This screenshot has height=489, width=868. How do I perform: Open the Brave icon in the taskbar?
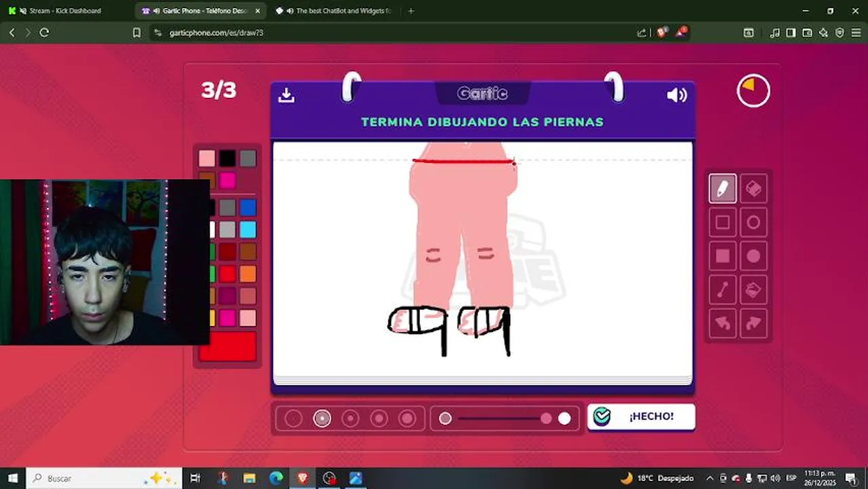point(302,478)
